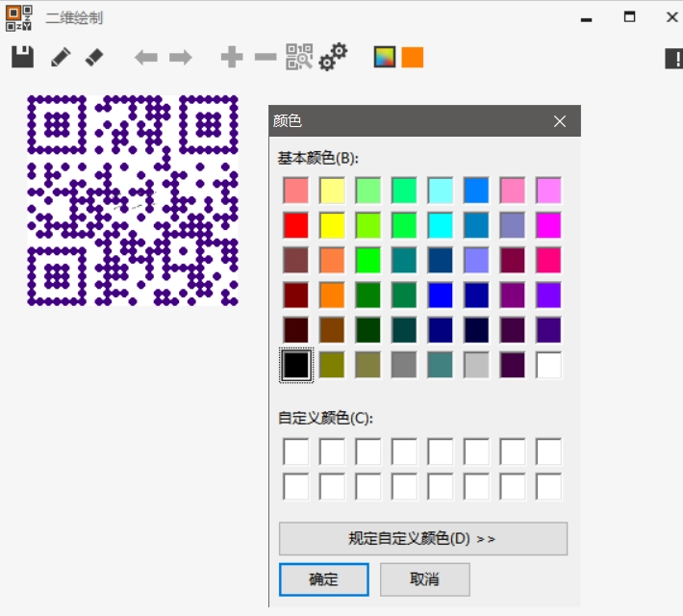This screenshot has width=683, height=616.
Task: Expand 规定自定义颜色(D) >> panel
Action: (x=422, y=539)
